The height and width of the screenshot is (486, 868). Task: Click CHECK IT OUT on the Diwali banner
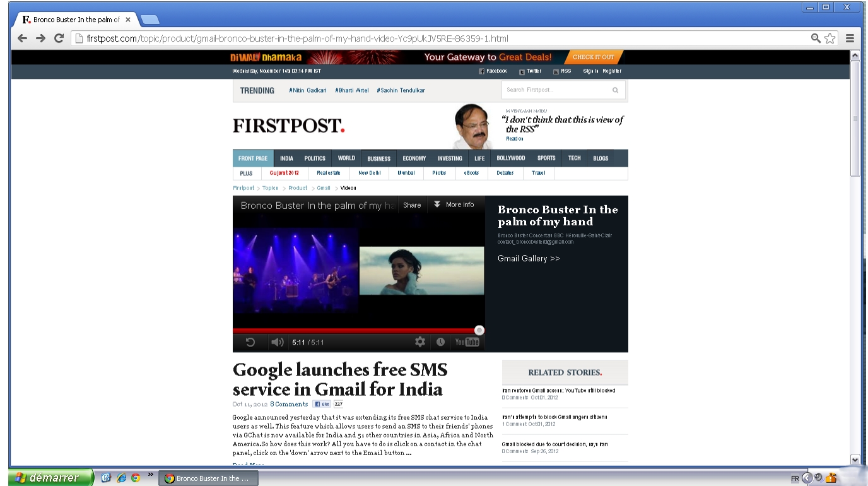click(x=594, y=57)
